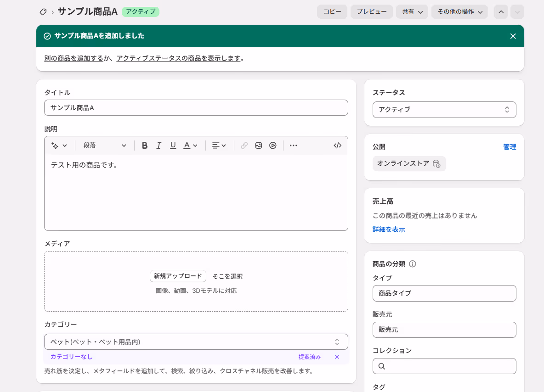Open the AI text generation sparkle menu
544x392 pixels.
click(x=59, y=146)
